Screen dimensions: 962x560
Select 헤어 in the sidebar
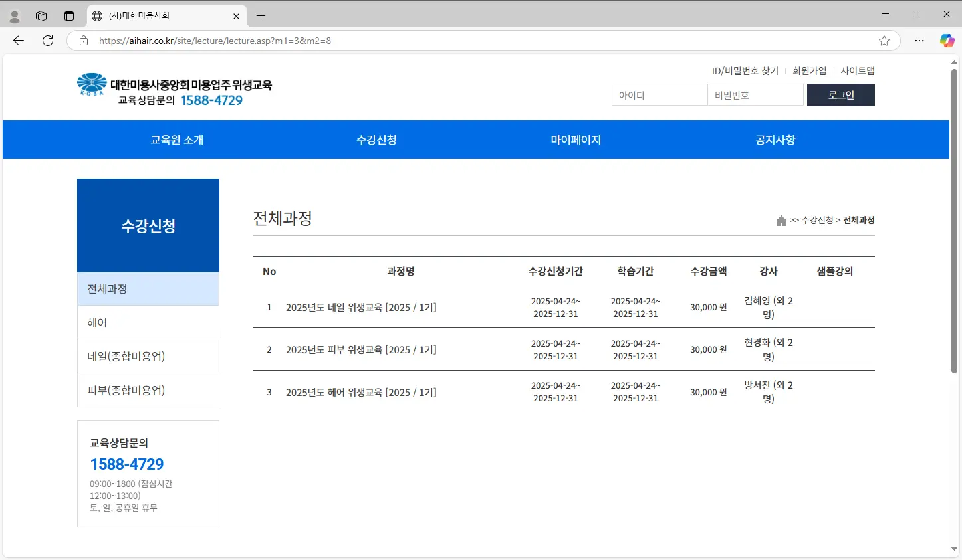coord(96,322)
